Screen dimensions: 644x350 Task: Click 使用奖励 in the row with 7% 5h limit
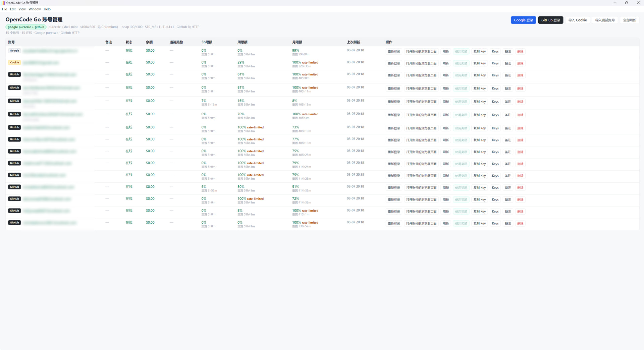pos(461,102)
